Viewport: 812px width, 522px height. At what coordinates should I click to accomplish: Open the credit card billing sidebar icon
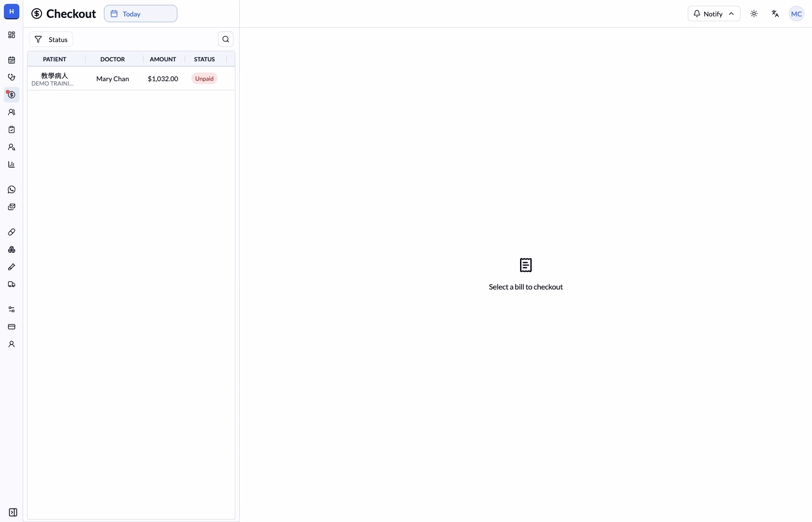(x=12, y=327)
